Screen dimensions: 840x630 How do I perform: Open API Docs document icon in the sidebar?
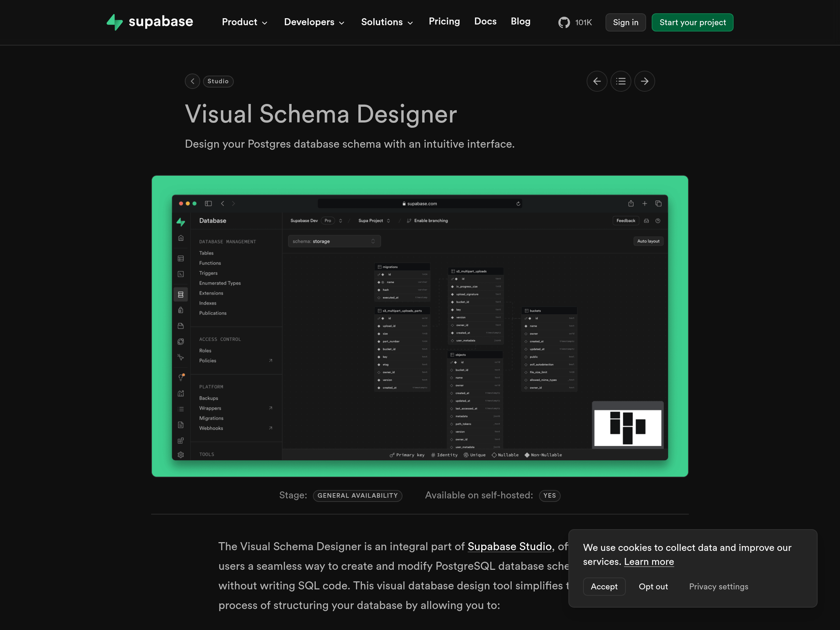[x=181, y=425]
